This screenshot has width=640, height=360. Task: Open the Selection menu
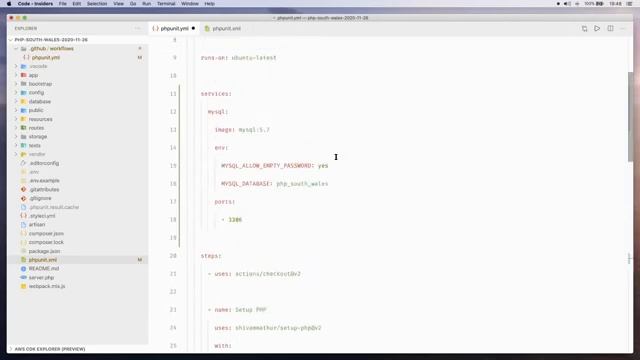tap(97, 4)
